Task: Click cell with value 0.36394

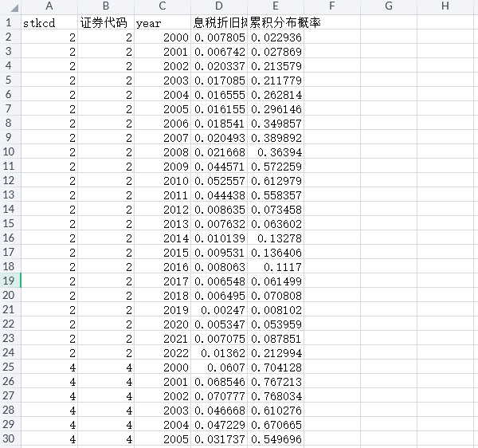Action: tap(276, 152)
